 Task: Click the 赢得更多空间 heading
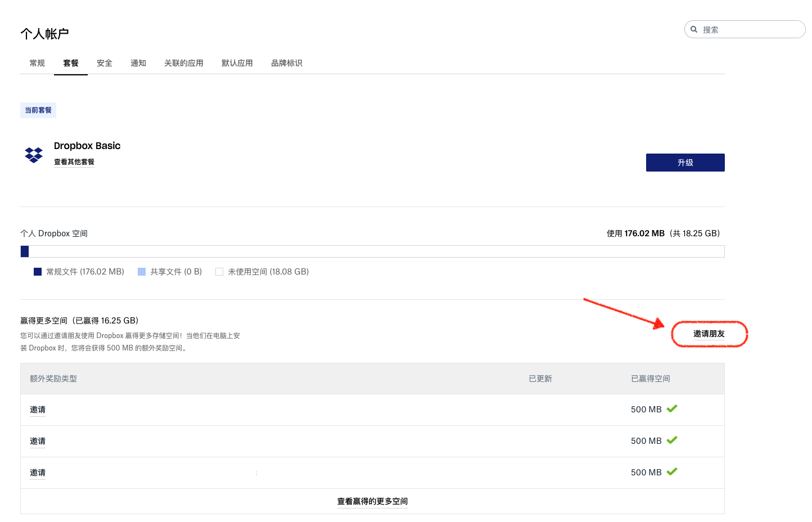(79, 321)
